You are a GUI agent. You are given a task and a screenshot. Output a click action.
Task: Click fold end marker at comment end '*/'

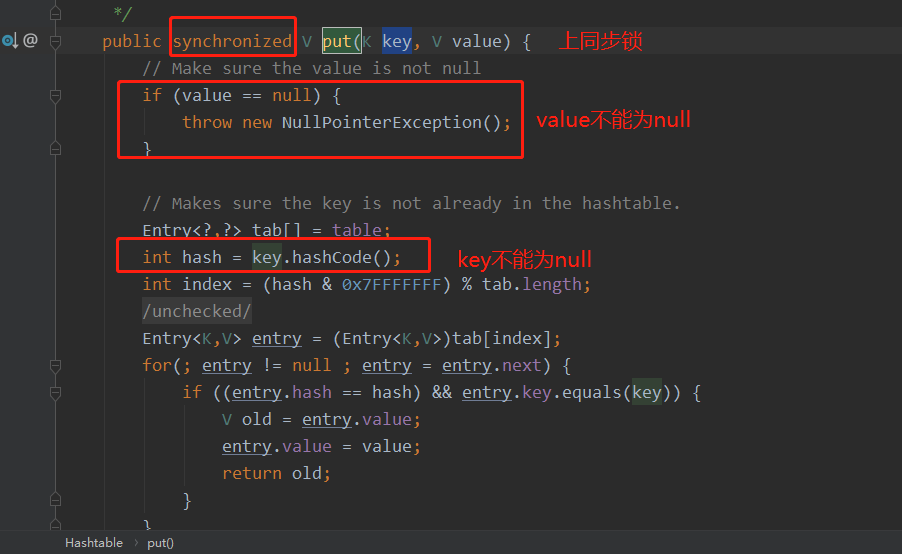pyautogui.click(x=55, y=13)
